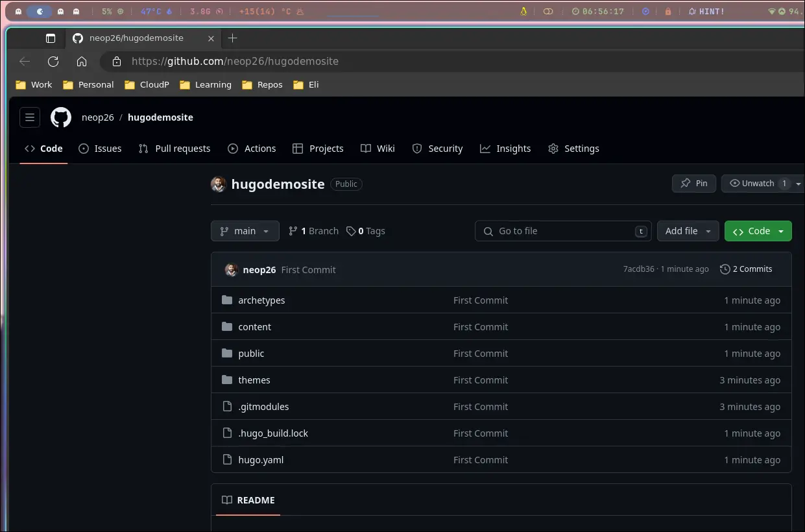Click the clock showing 06:56:17 in the status bar
805x532 pixels.
point(597,12)
